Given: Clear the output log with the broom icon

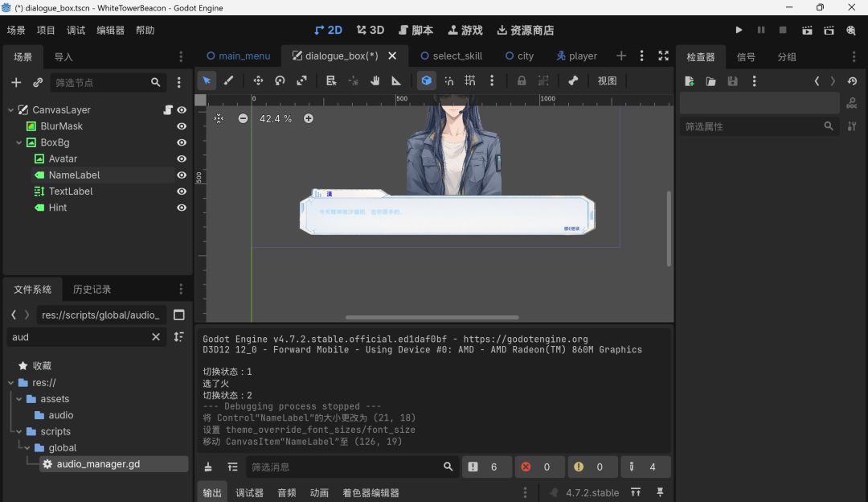Looking at the screenshot, I should coord(208,467).
